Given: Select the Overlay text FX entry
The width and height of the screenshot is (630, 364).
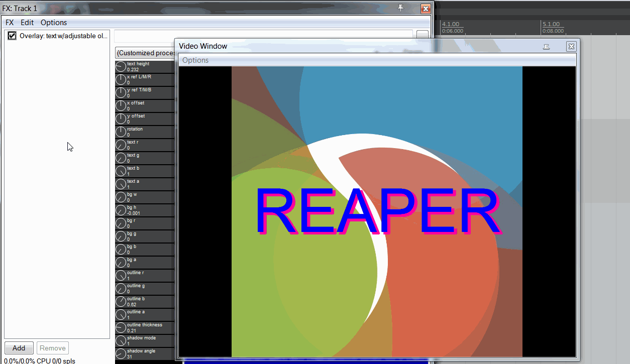Looking at the screenshot, I should point(63,36).
